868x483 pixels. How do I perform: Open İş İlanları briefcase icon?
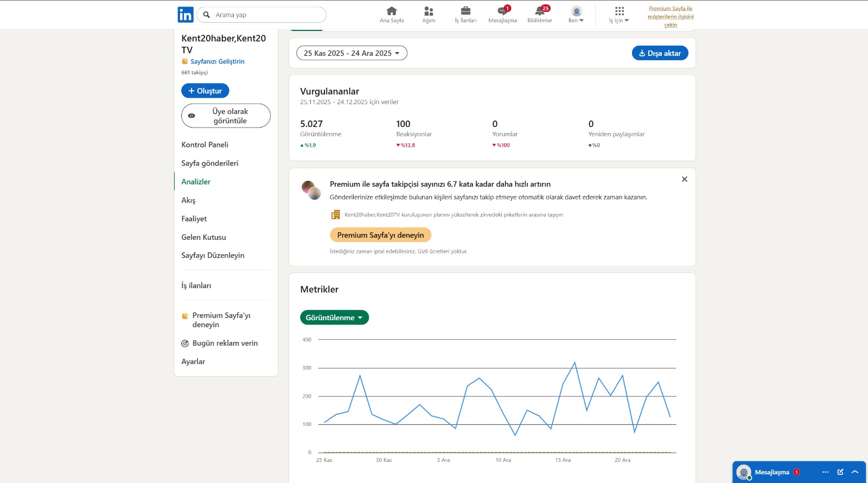point(465,11)
